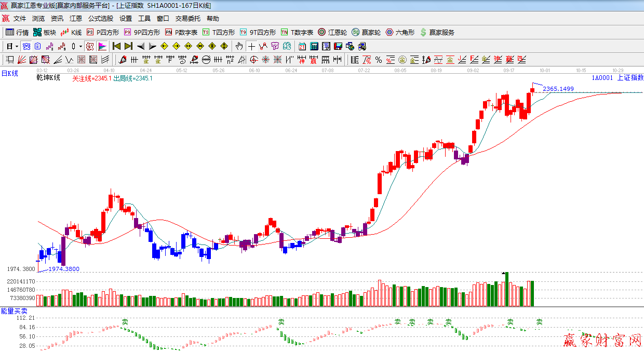Click the save floppy disk icon
The height and width of the screenshot is (353, 644).
[x=338, y=46]
